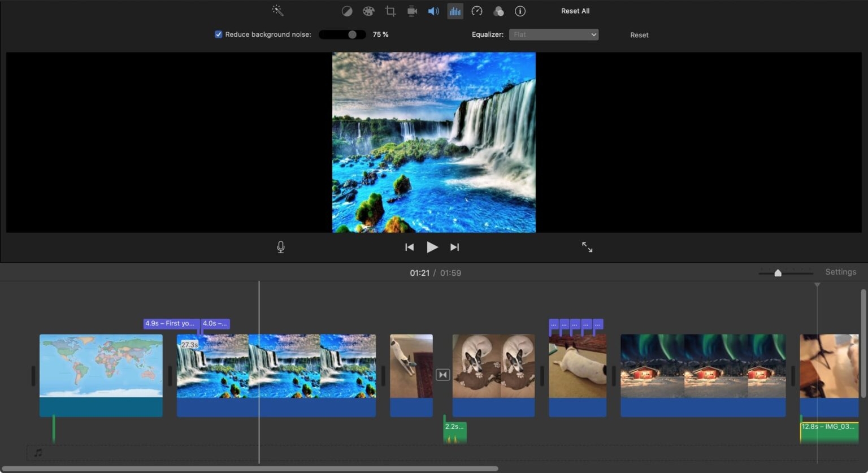Image resolution: width=868 pixels, height=473 pixels.
Task: Click the Reset All button
Action: pos(575,11)
